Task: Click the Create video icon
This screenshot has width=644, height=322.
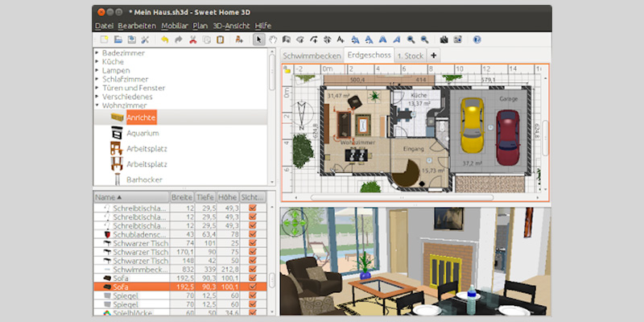Action: pos(457,39)
